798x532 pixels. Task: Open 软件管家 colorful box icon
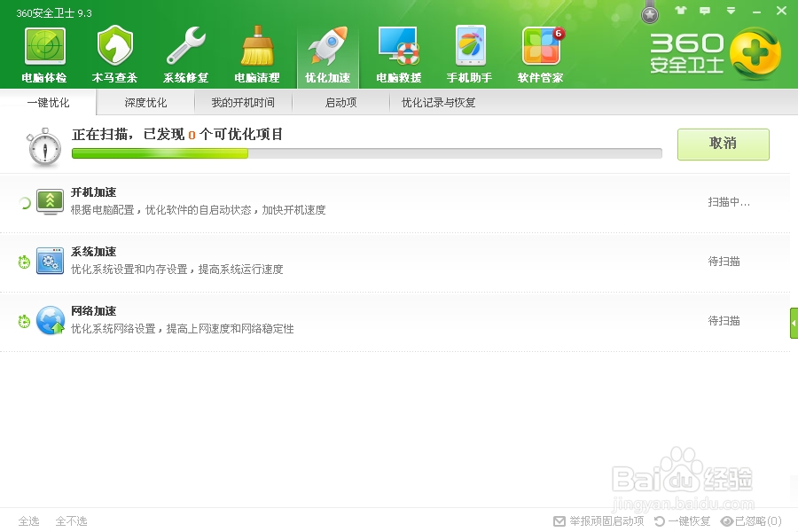coord(541,46)
